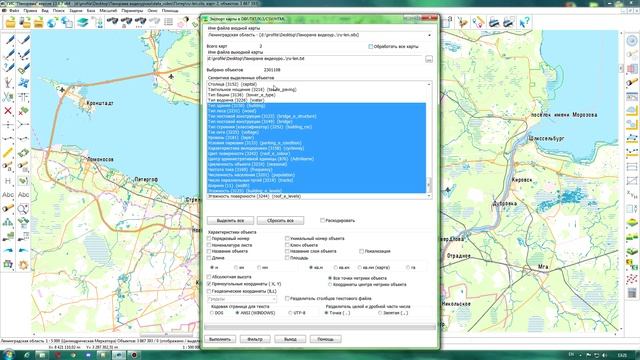640x360 pixels.
Task: Select the DOS code page radio
Action: click(212, 313)
